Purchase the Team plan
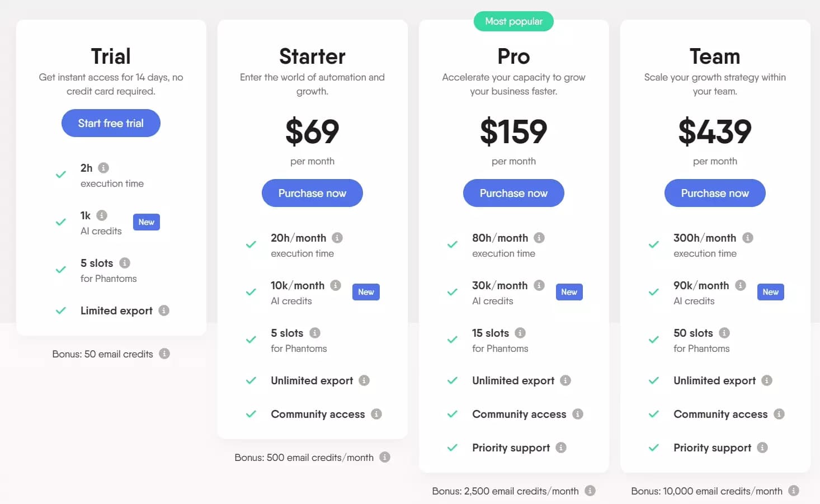 [715, 193]
